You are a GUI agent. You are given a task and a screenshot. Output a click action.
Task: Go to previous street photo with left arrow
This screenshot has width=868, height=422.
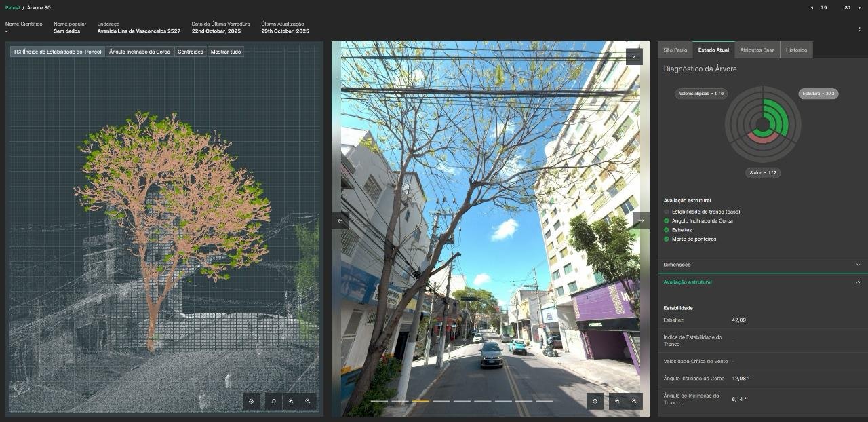click(x=340, y=220)
